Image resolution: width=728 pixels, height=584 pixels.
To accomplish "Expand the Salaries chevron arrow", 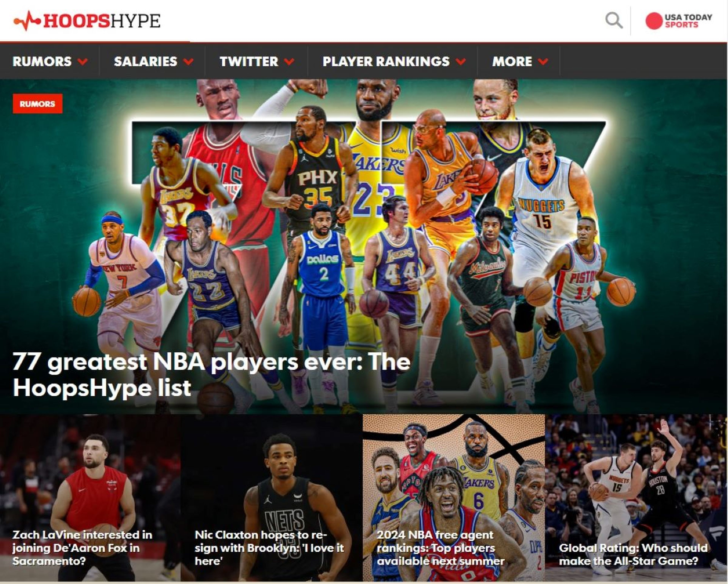I will click(188, 61).
